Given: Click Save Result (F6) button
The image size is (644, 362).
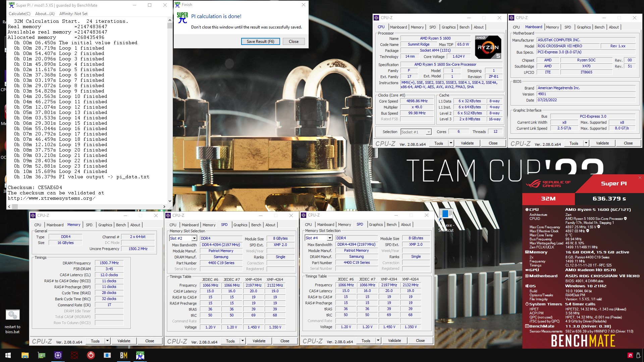Looking at the screenshot, I should click(x=260, y=42).
